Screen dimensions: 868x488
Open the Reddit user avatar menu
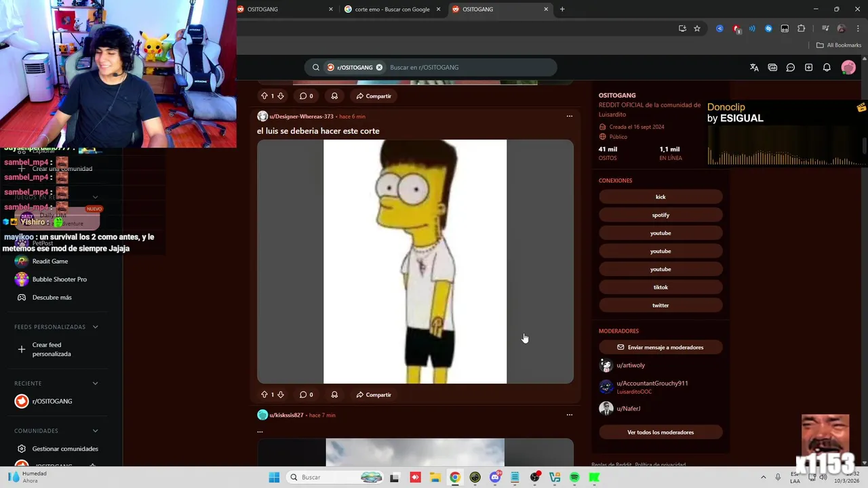tap(848, 67)
